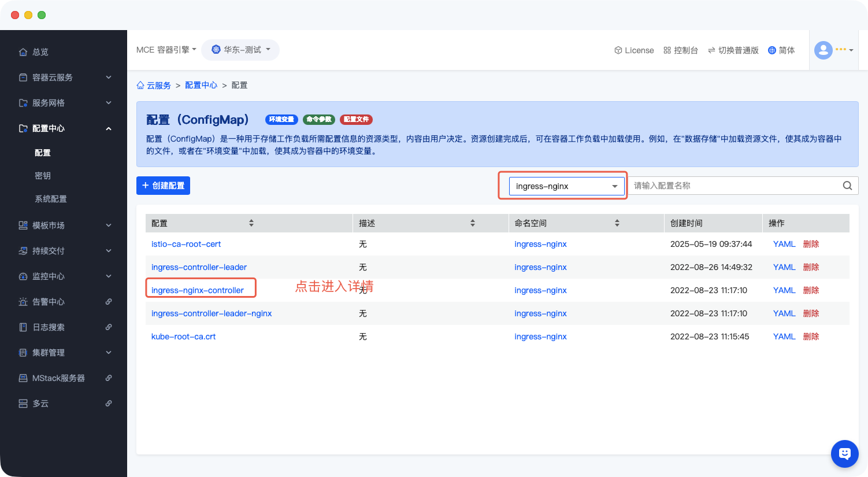Open YAML for istio-ca-root-cert
The image size is (868, 477).
784,244
